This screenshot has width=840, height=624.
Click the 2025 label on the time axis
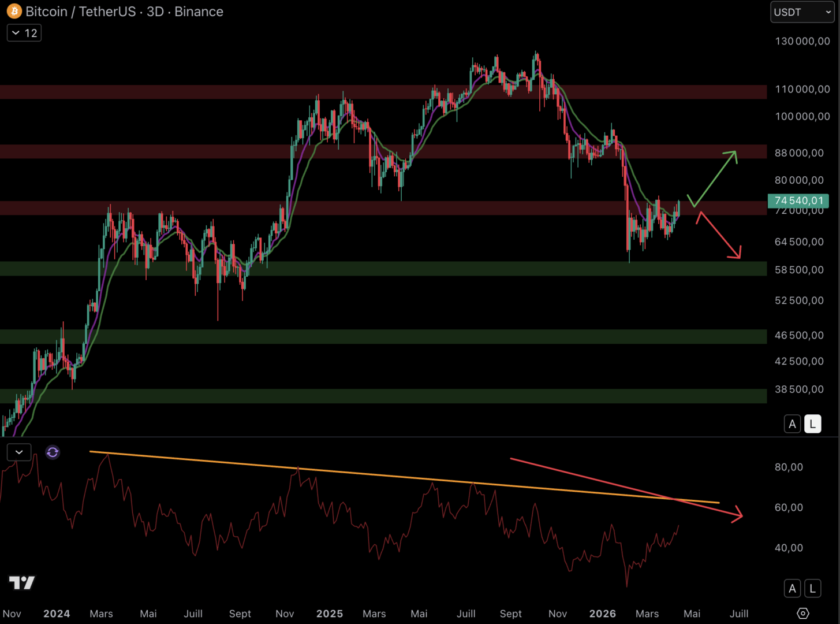click(329, 614)
